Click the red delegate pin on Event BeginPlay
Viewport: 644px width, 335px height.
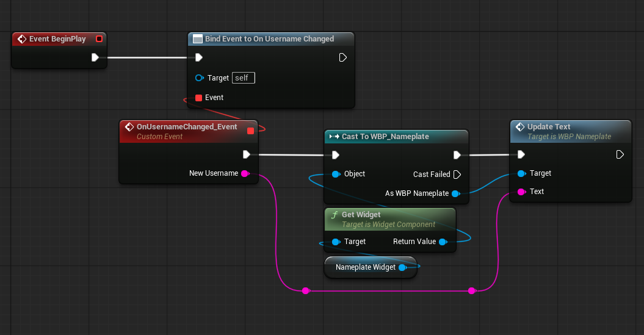click(99, 39)
